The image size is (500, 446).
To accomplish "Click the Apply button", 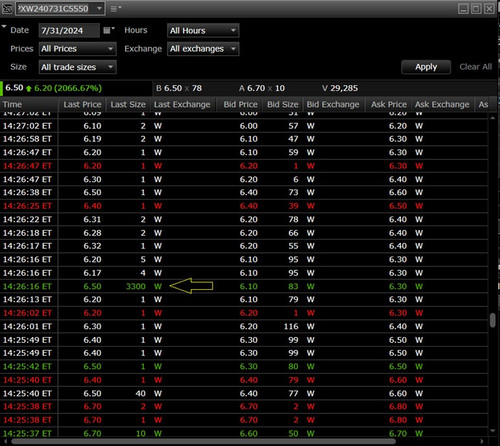I will 426,67.
